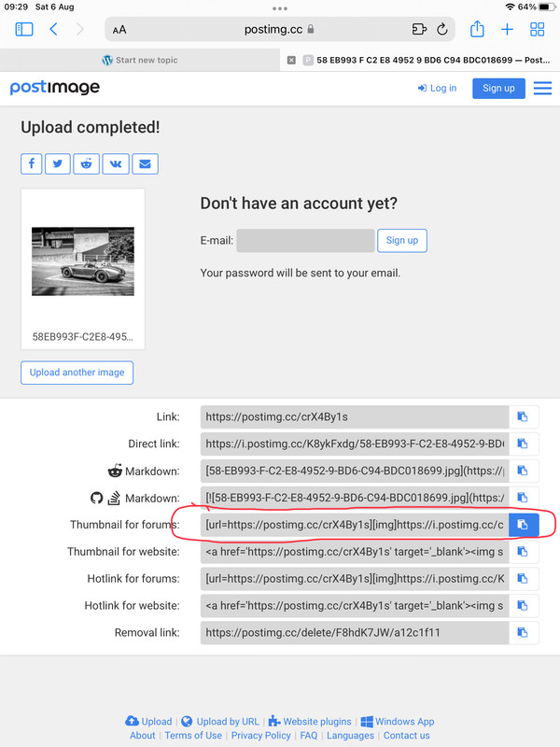This screenshot has width=560, height=747.
Task: Share upload via Facebook icon
Action: (x=32, y=164)
